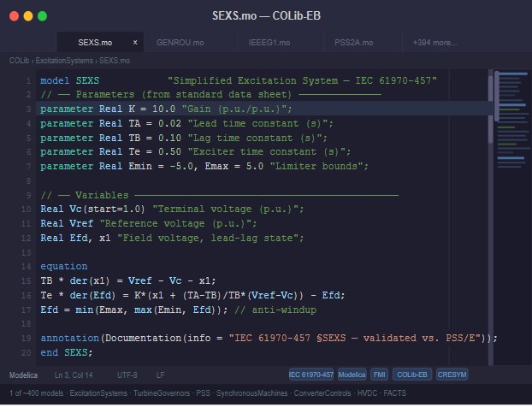
Task: Click the Ln 3, Col 14 position indicator
Action: [x=74, y=375]
